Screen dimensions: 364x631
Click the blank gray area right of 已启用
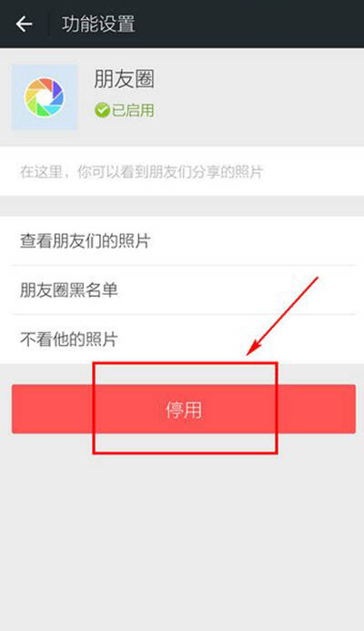click(258, 110)
